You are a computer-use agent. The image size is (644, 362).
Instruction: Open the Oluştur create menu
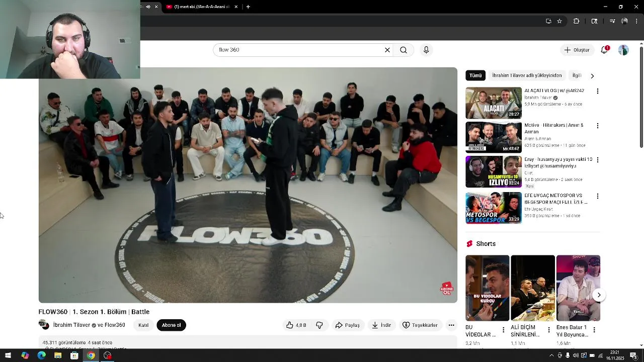577,50
